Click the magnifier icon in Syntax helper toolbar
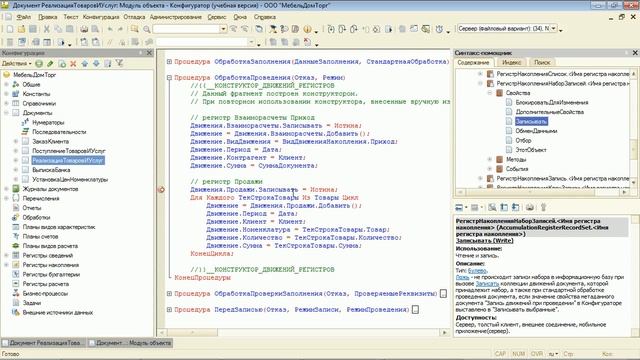640x360 pixels. (x=492, y=207)
